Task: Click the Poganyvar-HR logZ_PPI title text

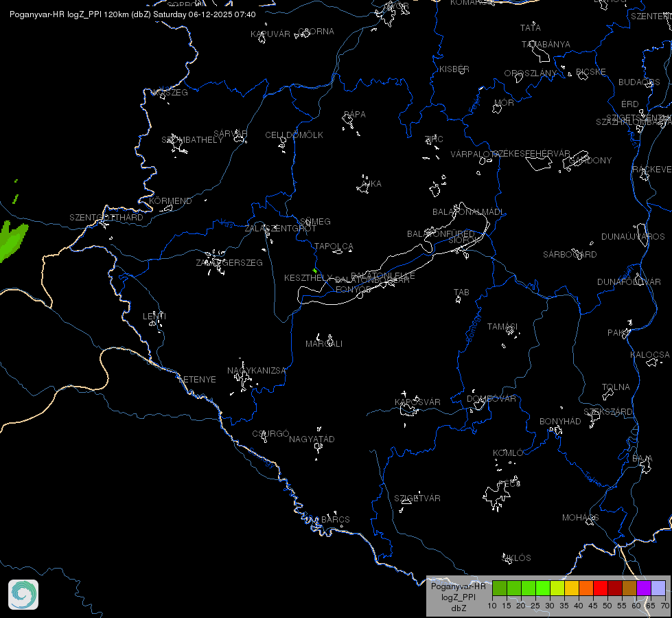Action: click(x=132, y=14)
